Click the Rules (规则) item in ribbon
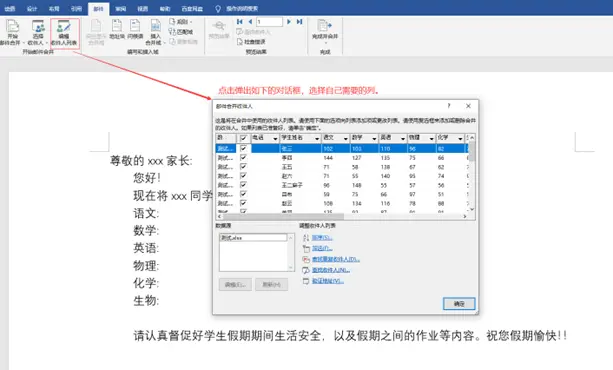The height and width of the screenshot is (370, 613). (x=180, y=22)
